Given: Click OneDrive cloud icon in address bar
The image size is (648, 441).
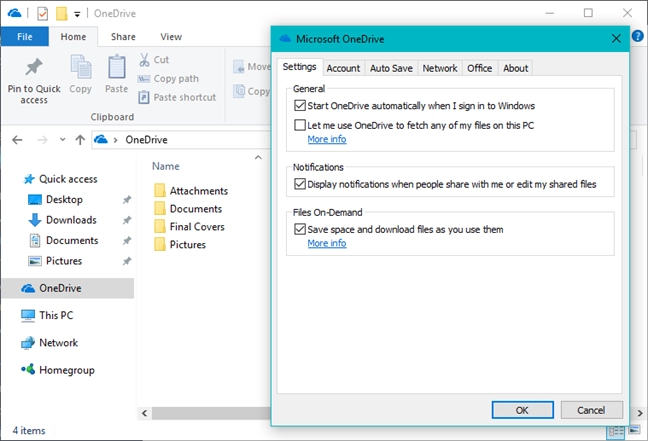Looking at the screenshot, I should click(100, 139).
